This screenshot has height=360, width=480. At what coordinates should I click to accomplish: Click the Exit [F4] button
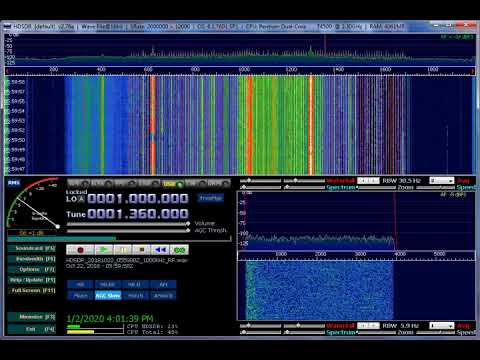click(x=32, y=329)
